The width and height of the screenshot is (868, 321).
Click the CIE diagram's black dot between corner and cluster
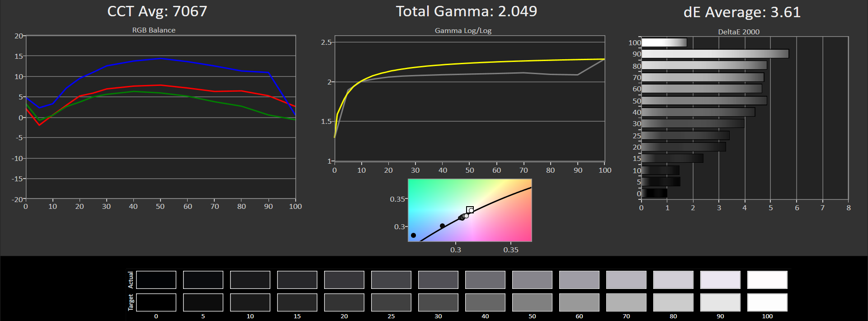pyautogui.click(x=442, y=226)
